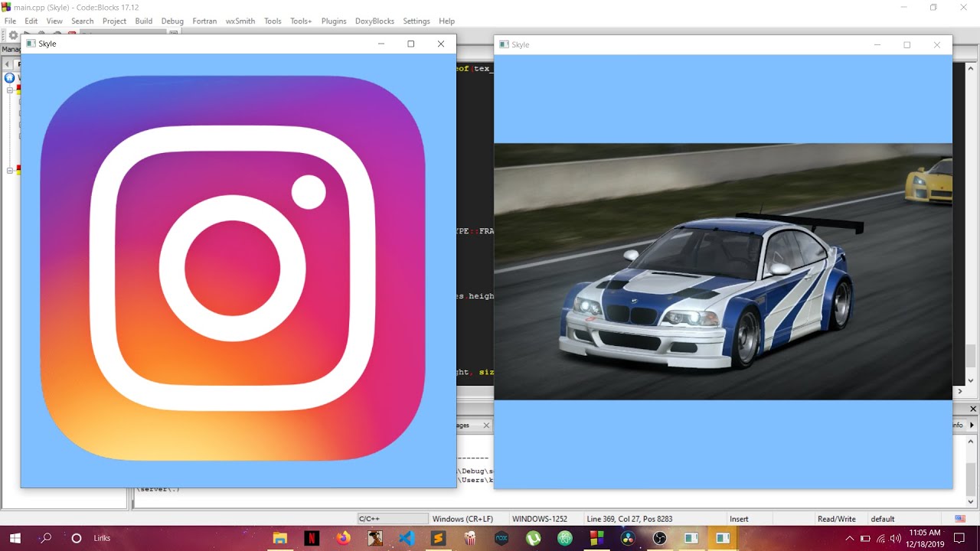Image resolution: width=980 pixels, height=551 pixels.
Task: Collapse the lower tree node in Management panel
Action: pos(11,171)
